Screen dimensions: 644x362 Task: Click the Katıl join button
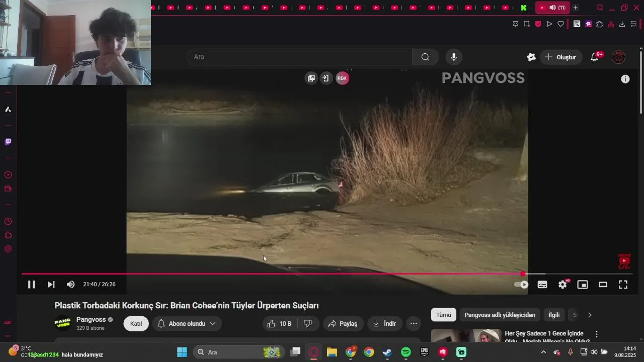pos(136,324)
